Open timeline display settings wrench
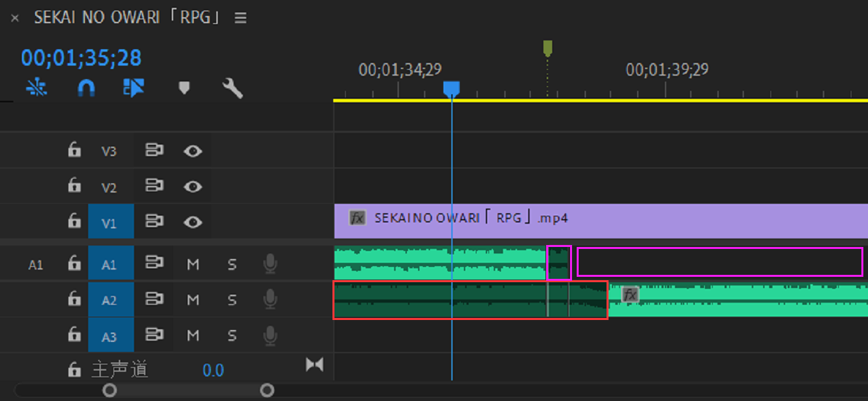The image size is (868, 401). 232,88
